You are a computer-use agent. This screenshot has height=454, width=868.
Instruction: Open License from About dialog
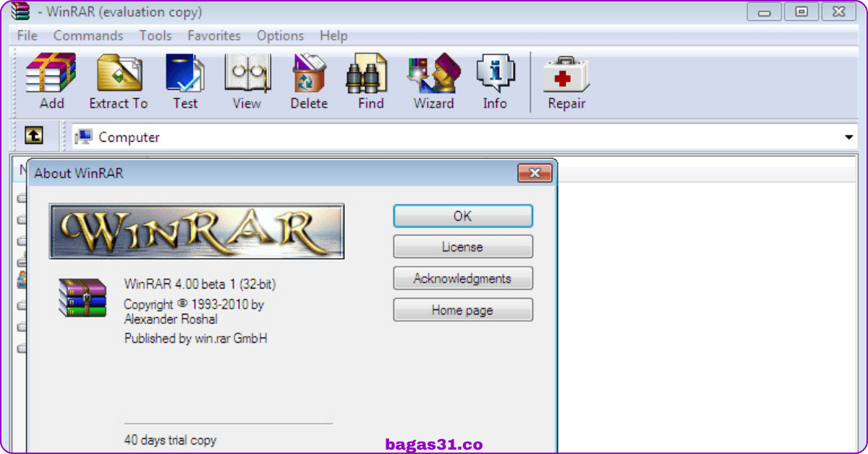pyautogui.click(x=463, y=247)
